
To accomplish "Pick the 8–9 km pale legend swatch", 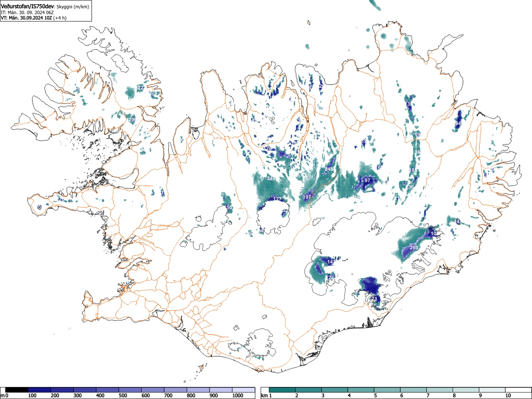I will point(465,390).
